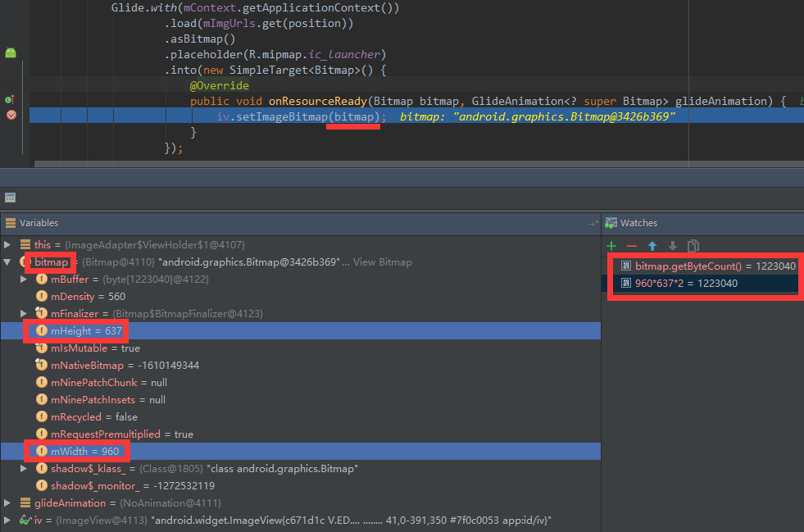Click SimpleTarget in the into() call

269,70
